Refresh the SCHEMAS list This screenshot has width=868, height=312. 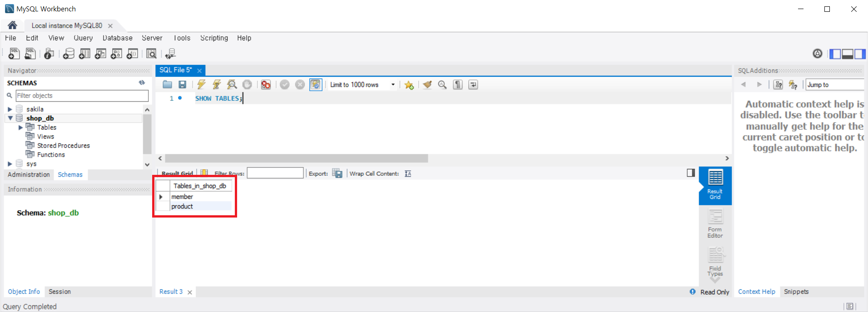click(x=142, y=83)
